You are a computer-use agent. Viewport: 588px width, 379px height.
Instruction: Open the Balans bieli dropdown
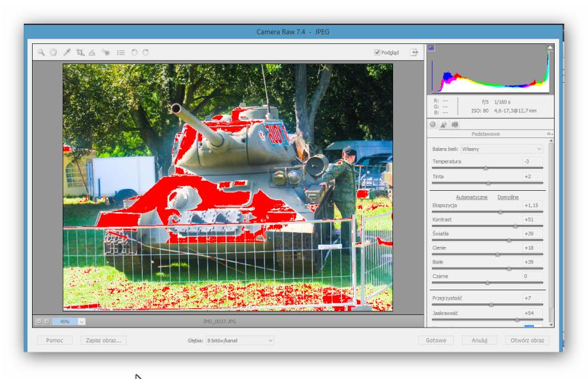501,149
